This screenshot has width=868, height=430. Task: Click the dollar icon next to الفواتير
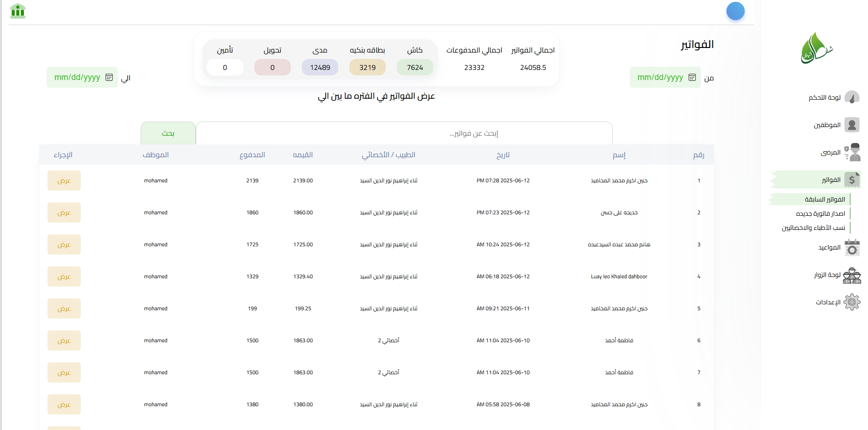852,180
